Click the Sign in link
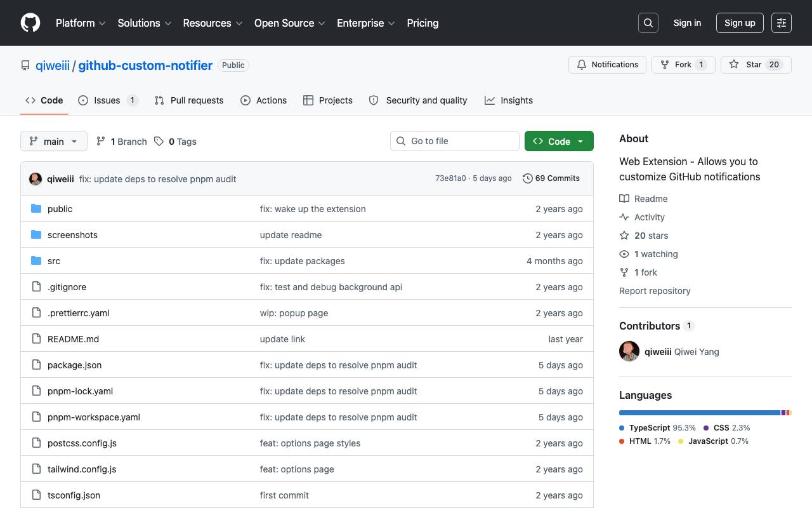The width and height of the screenshot is (812, 508). pos(687,23)
